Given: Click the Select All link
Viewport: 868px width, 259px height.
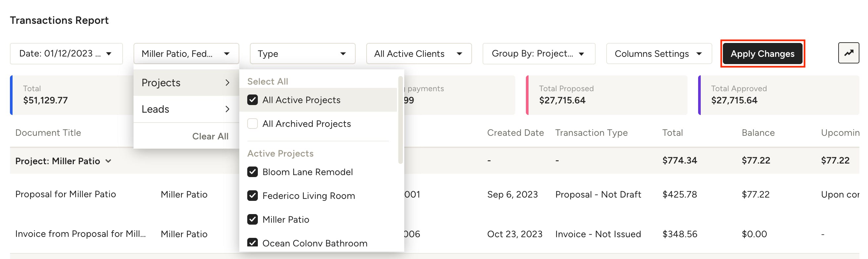Looking at the screenshot, I should (267, 81).
